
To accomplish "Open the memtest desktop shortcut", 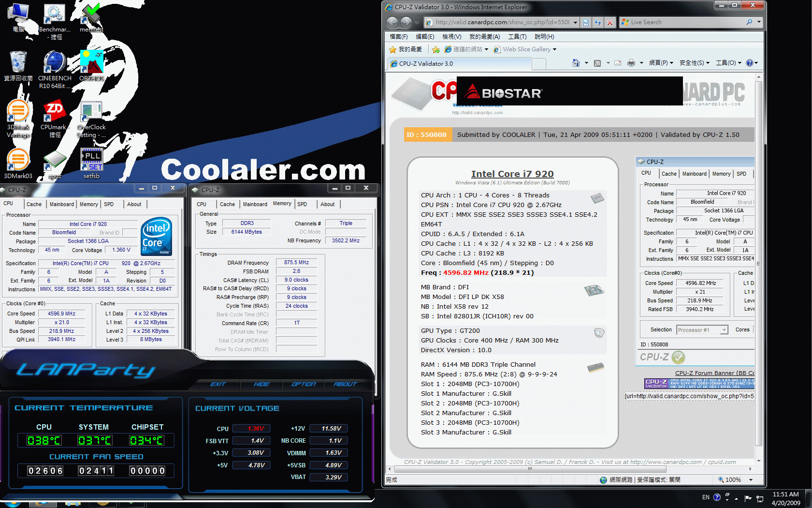I will pyautogui.click(x=91, y=17).
